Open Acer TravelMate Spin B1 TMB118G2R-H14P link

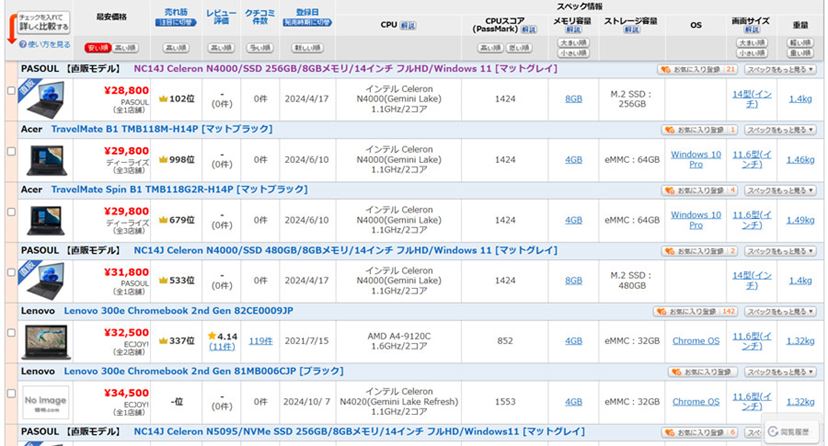coord(179,189)
